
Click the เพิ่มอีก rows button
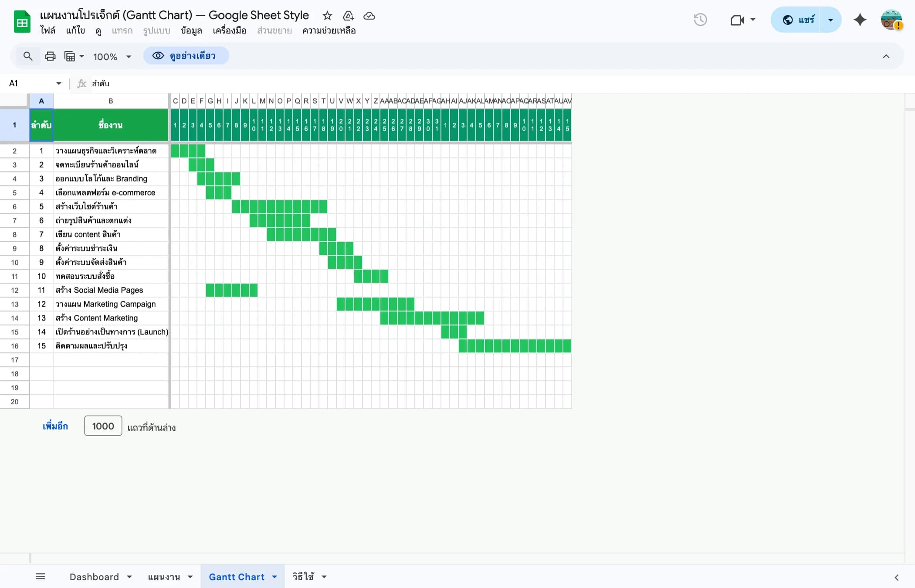55,426
